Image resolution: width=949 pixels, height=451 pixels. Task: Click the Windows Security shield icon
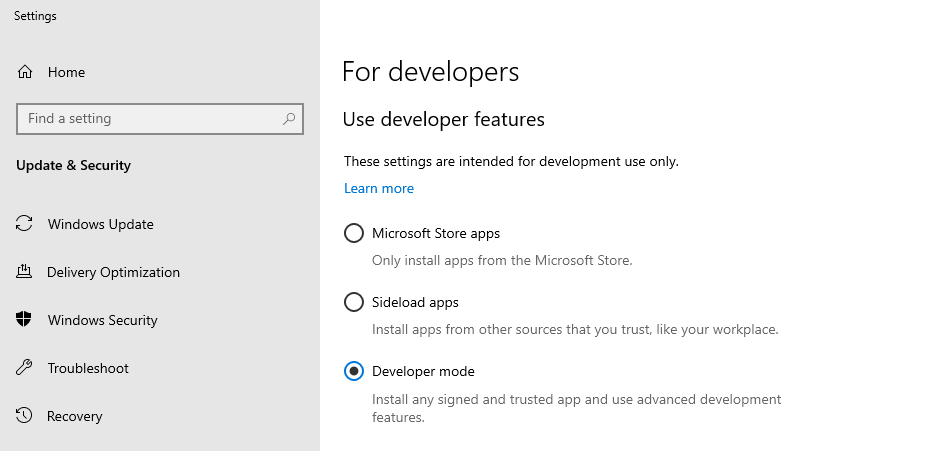[24, 319]
